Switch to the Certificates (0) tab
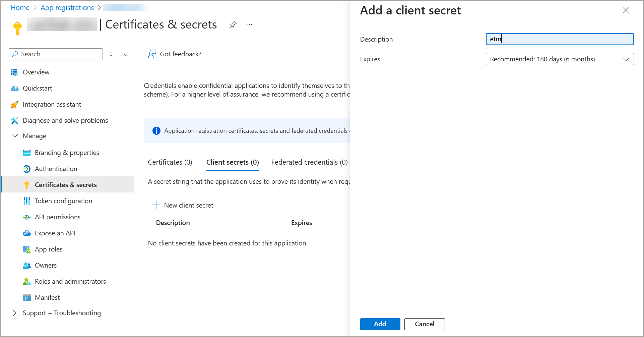The height and width of the screenshot is (337, 644). click(x=170, y=162)
